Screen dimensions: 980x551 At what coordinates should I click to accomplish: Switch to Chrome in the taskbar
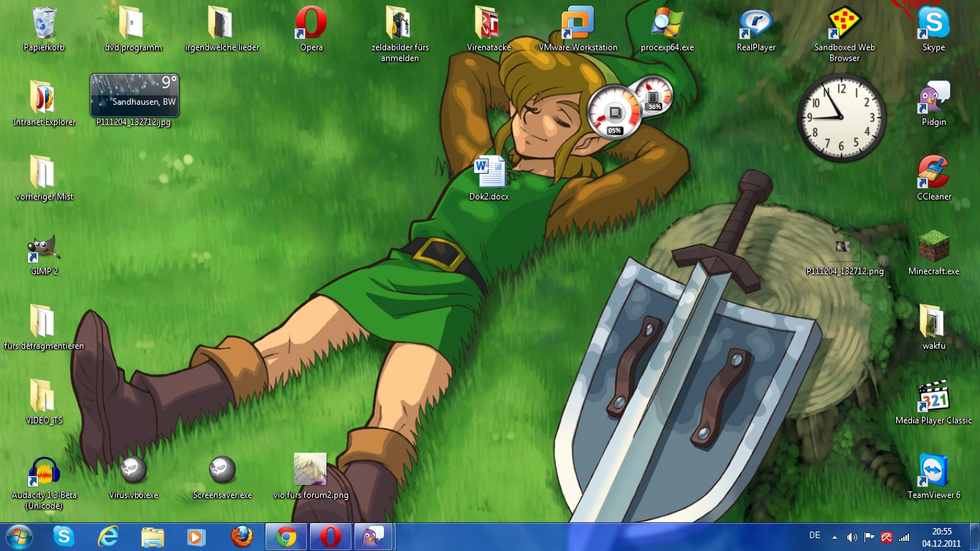[x=286, y=537]
